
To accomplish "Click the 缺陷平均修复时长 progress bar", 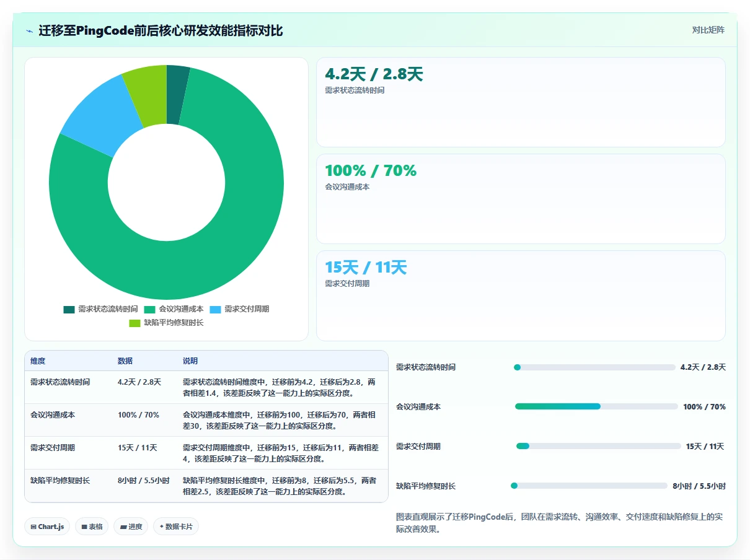I will click(x=589, y=486).
